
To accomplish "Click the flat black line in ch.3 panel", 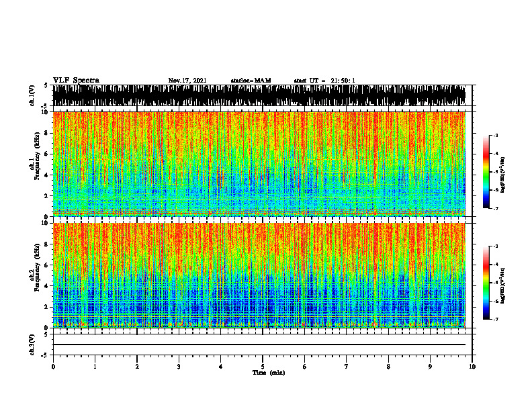I will (x=259, y=345).
